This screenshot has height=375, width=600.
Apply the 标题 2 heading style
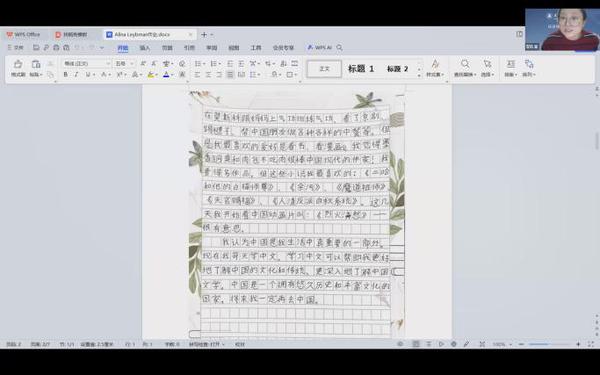tap(398, 69)
